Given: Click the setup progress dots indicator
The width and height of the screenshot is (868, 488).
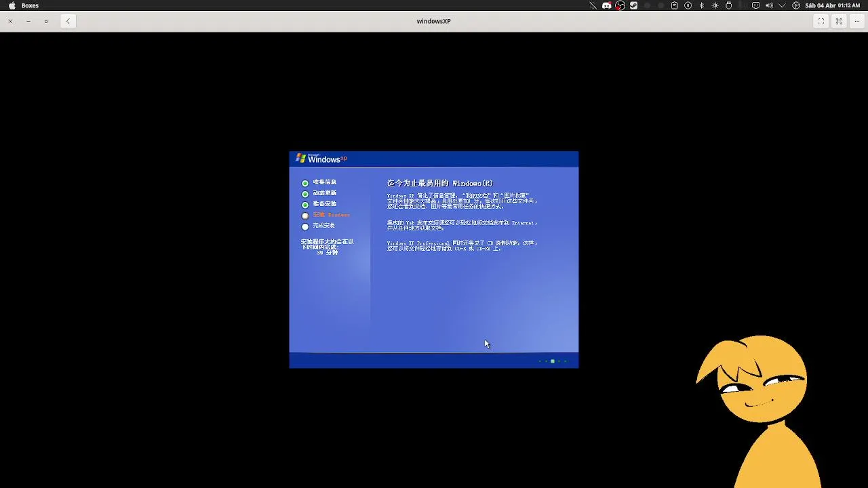Looking at the screenshot, I should coord(553,361).
